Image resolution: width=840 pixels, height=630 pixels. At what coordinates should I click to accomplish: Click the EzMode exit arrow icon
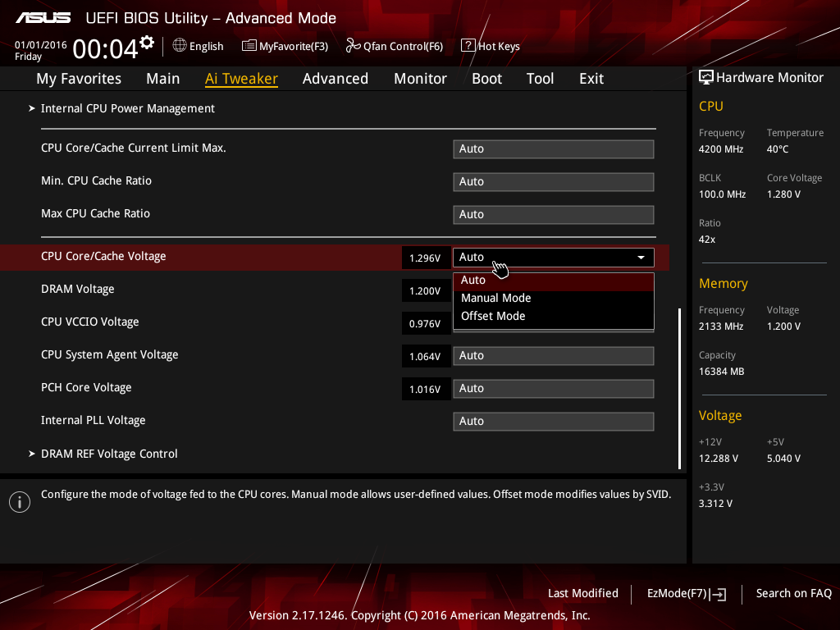pyautogui.click(x=718, y=594)
